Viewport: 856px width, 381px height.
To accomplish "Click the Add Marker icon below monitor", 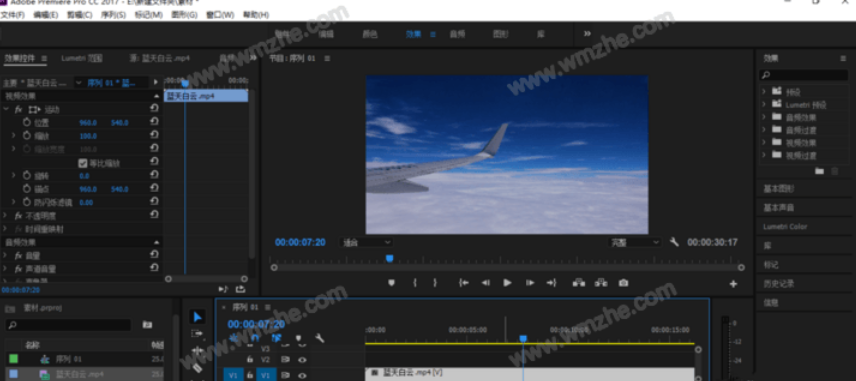I will pyautogui.click(x=391, y=283).
